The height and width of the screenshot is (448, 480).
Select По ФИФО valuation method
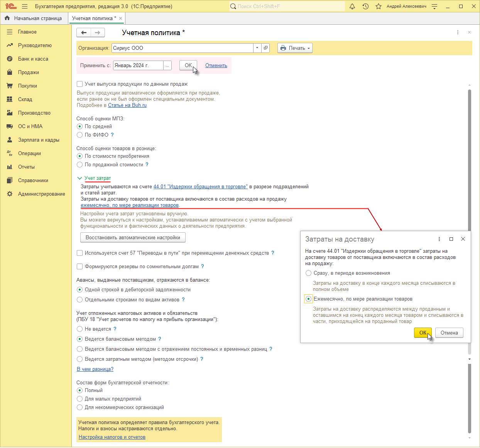pos(80,135)
